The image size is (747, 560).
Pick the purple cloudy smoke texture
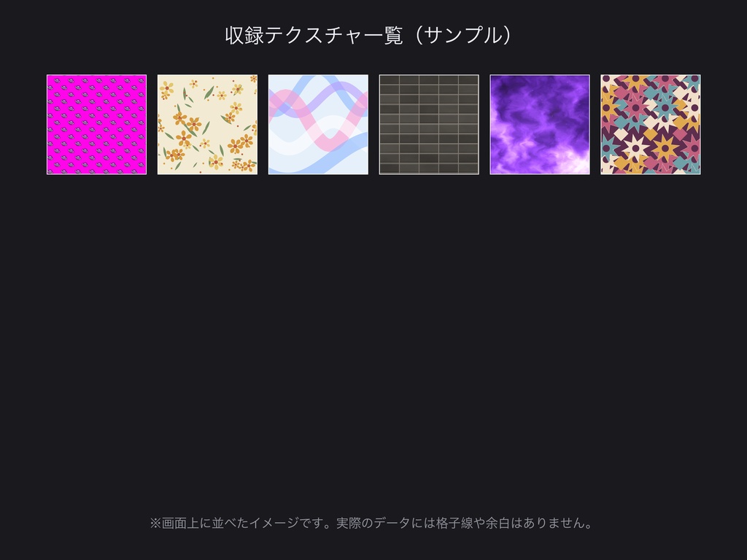tap(540, 125)
